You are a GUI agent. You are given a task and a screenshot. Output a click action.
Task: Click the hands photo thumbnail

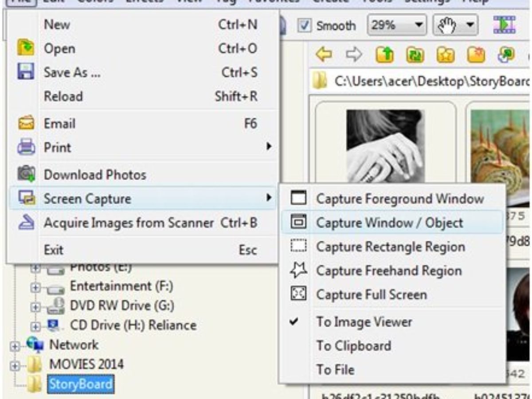(385, 146)
